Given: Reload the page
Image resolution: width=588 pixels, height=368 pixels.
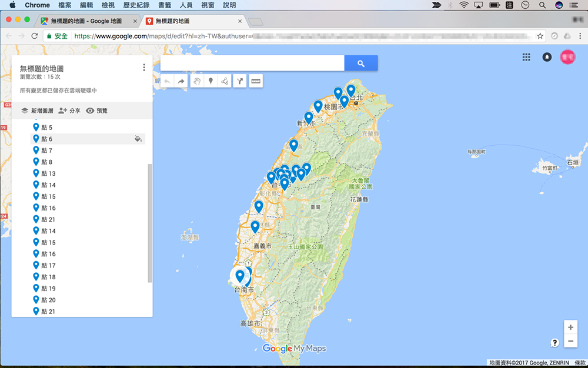Looking at the screenshot, I should (x=35, y=36).
